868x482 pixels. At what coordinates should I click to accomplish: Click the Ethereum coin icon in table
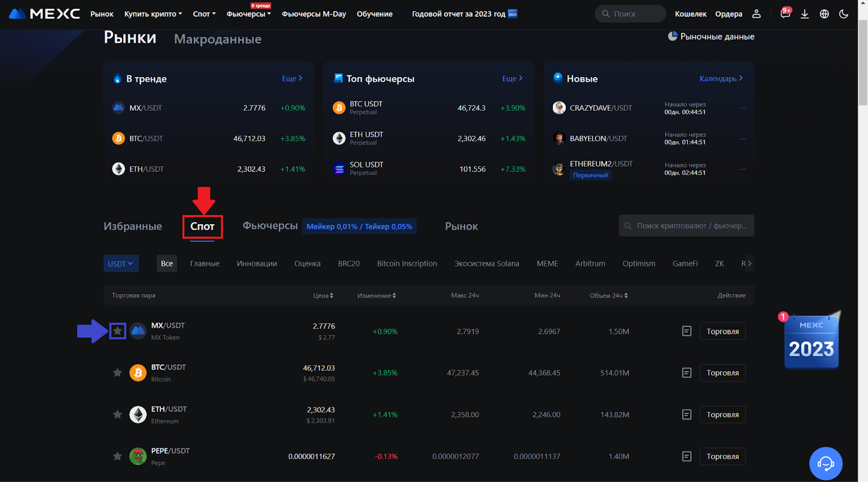(x=138, y=415)
